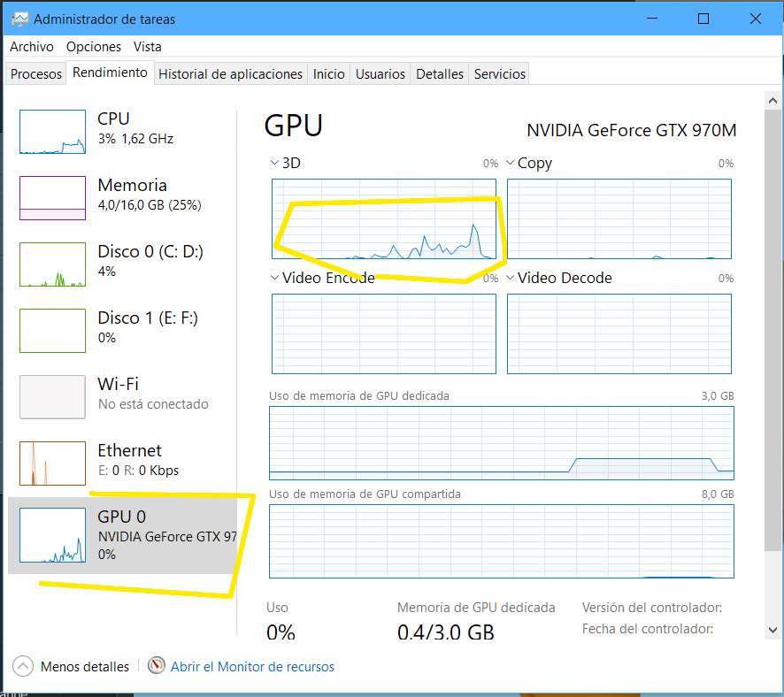Click Abrir el Monitor de recursos link

point(252,667)
